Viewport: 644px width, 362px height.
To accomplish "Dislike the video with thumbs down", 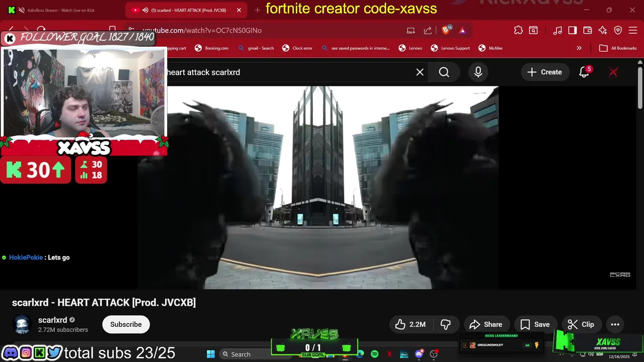I will tap(446, 324).
